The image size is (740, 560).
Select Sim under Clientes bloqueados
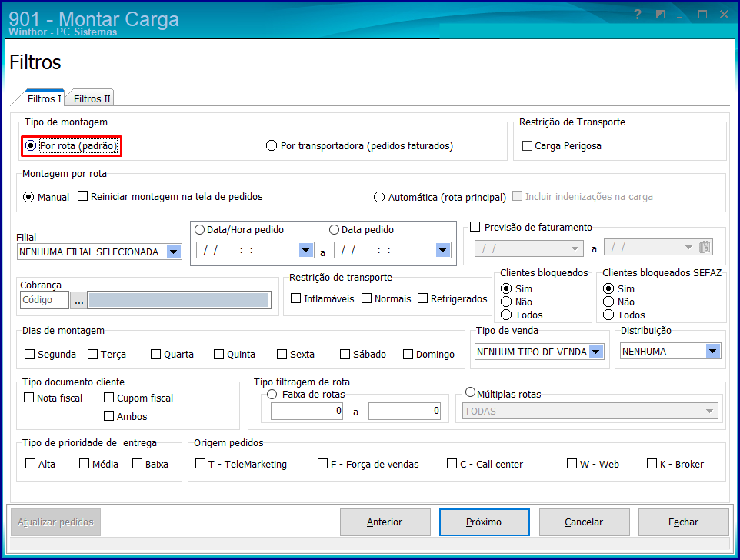point(506,288)
